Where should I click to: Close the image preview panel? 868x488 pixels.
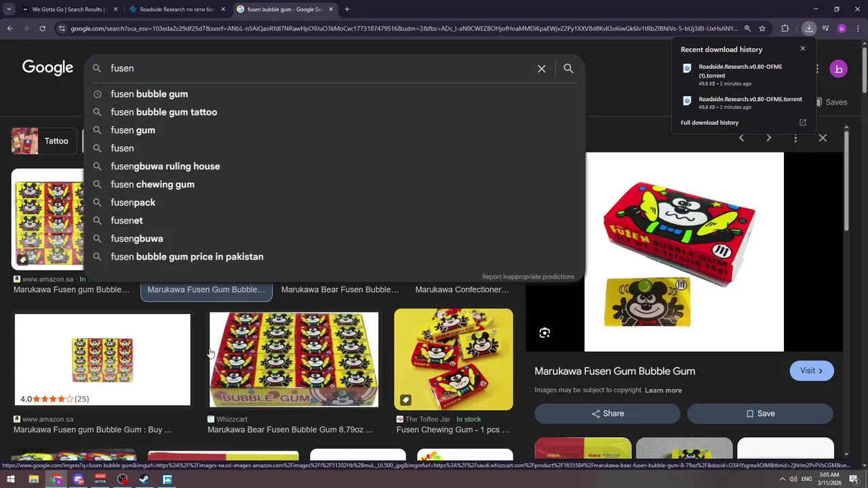click(x=823, y=138)
